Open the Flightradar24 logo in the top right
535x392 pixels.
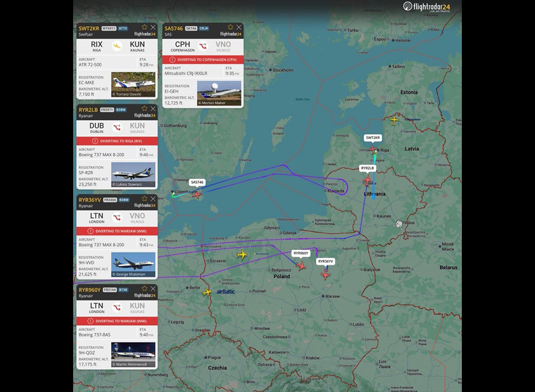(x=426, y=6)
